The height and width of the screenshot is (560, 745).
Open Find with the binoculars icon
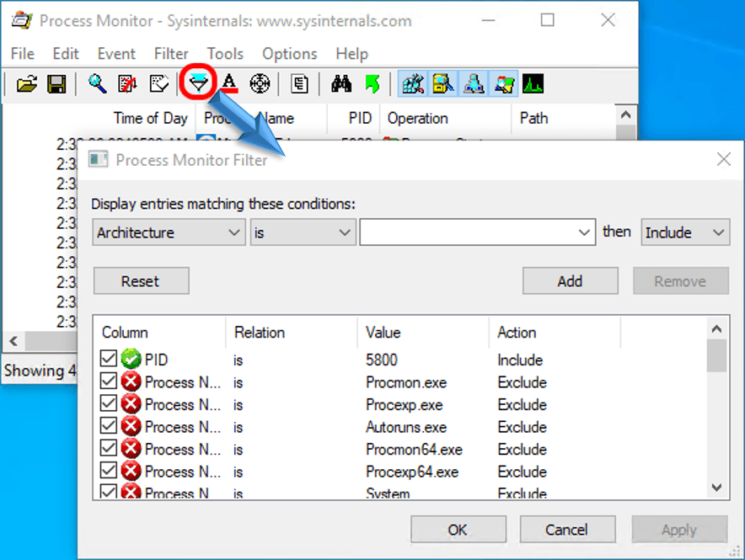coord(341,84)
